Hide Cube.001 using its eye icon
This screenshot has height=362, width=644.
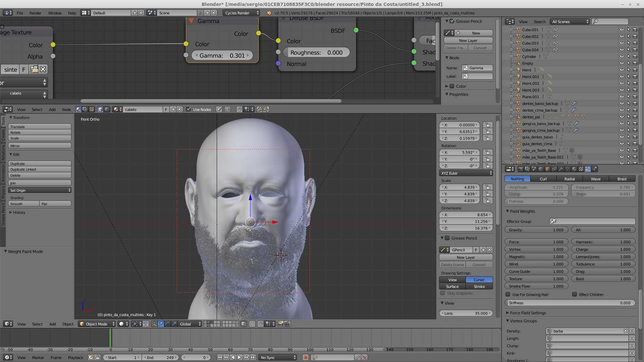622,29
